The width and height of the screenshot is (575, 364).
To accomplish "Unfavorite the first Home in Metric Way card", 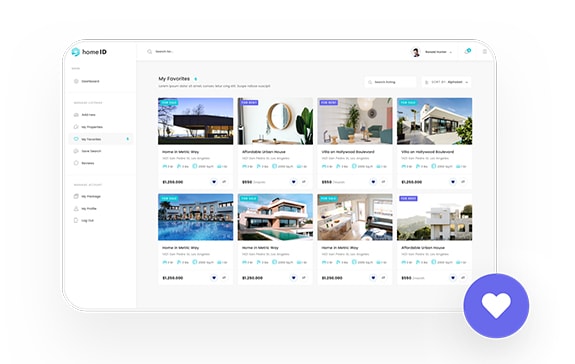I will [214, 181].
